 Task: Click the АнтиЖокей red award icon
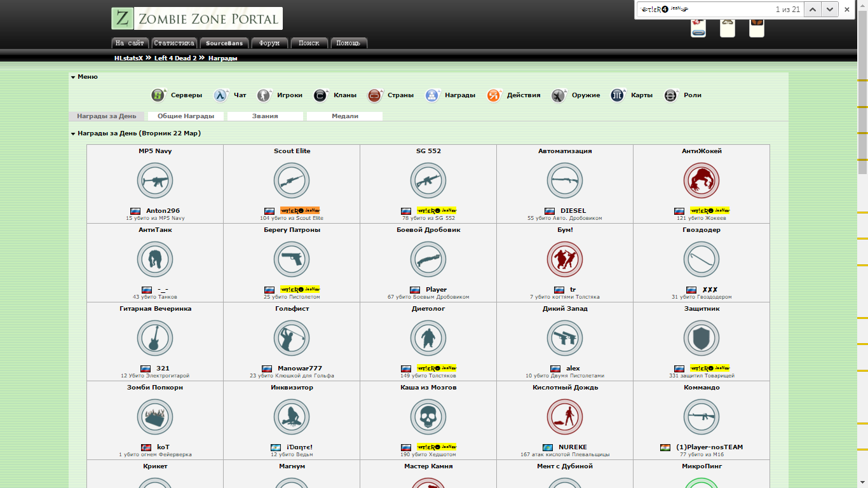pyautogui.click(x=702, y=180)
